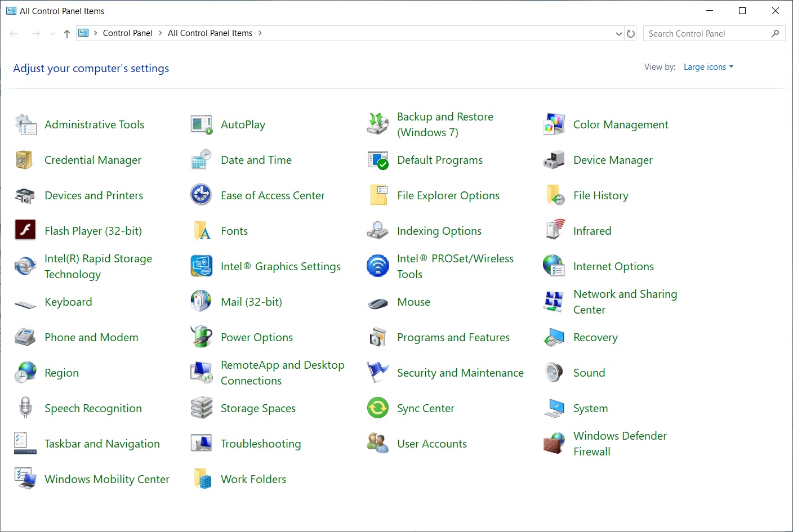Viewport: 793px width, 532px height.
Task: Expand chevron after All Control Panel Items
Action: (260, 33)
